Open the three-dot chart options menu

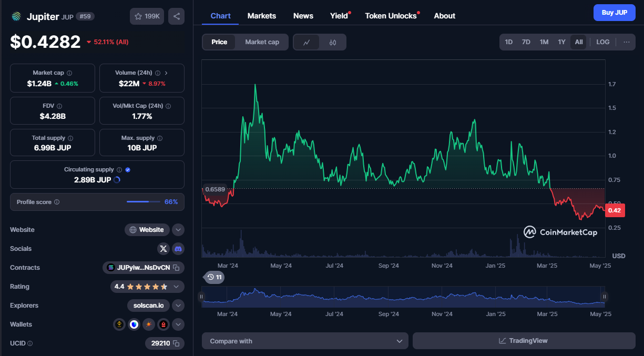click(x=626, y=42)
